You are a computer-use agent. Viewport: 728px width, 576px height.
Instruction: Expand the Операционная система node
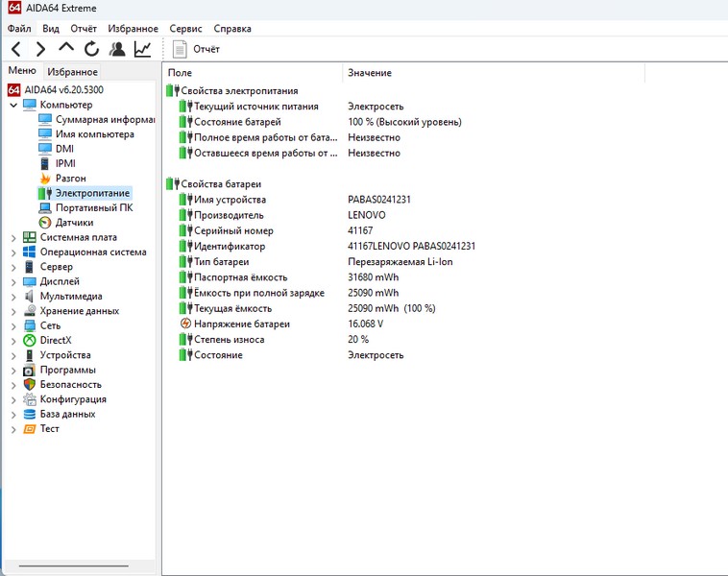pos(13,252)
